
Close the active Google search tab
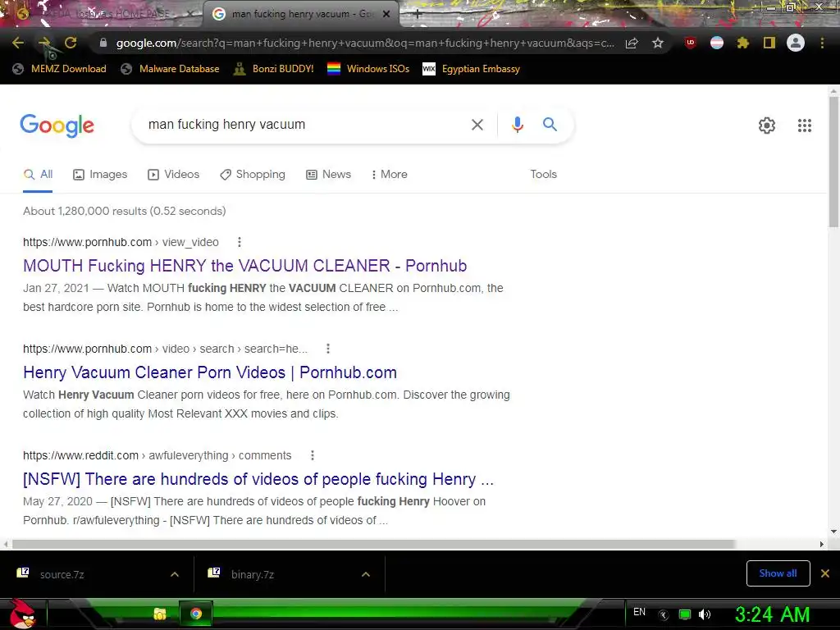point(386,14)
